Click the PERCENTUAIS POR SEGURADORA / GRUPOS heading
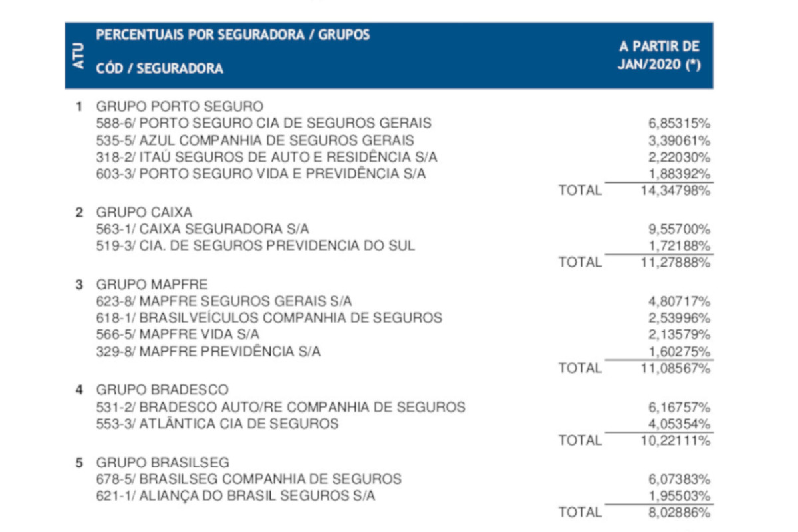 [x=233, y=35]
